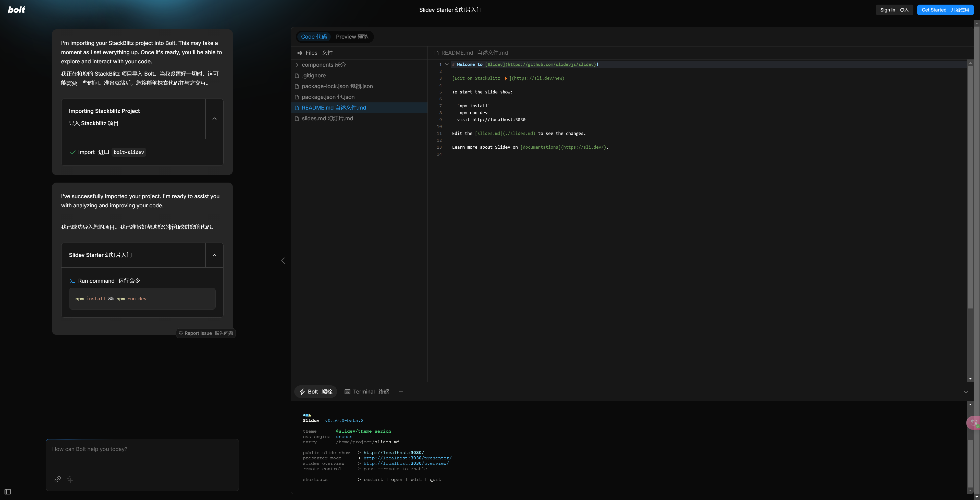Click the Sign In button
Screen dimensions: 980x500
(895, 10)
